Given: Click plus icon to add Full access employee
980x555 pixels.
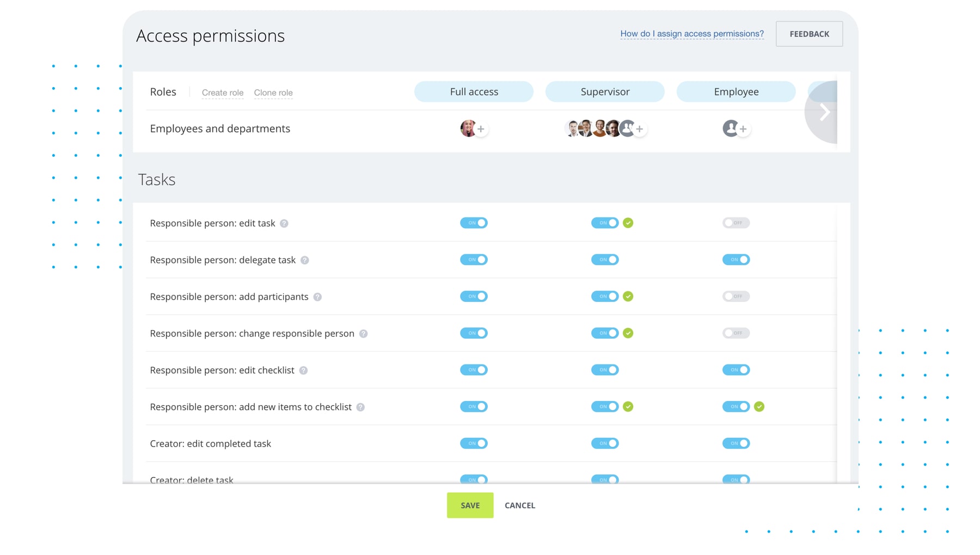Looking at the screenshot, I should (481, 129).
